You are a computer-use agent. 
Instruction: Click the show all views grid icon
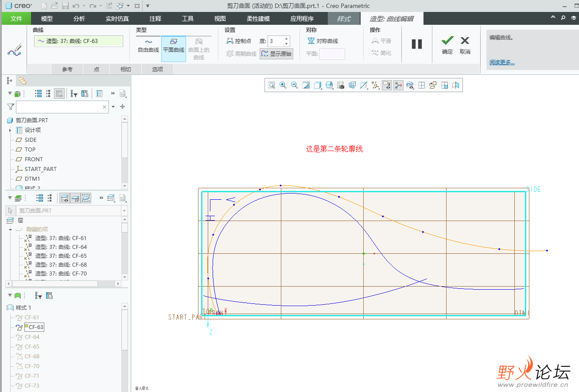[421, 85]
